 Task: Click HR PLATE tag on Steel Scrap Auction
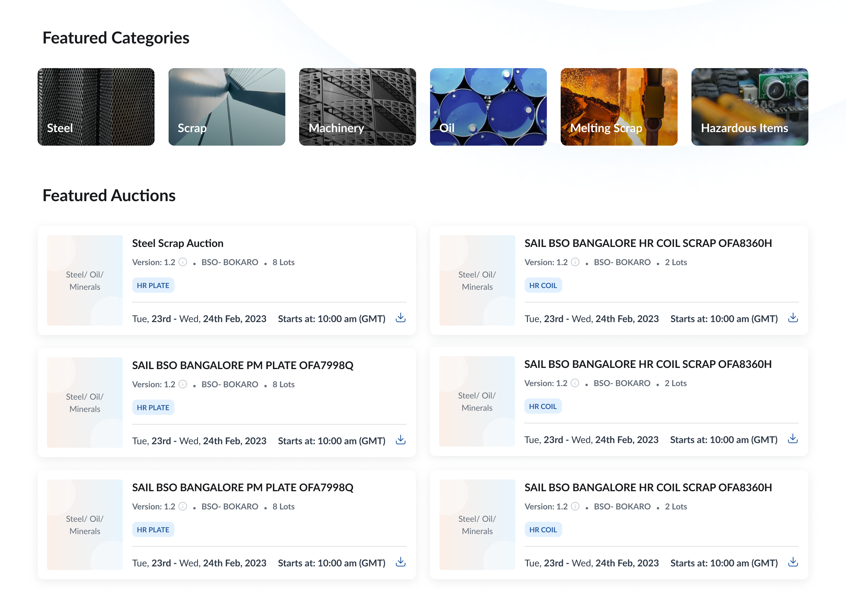153,285
